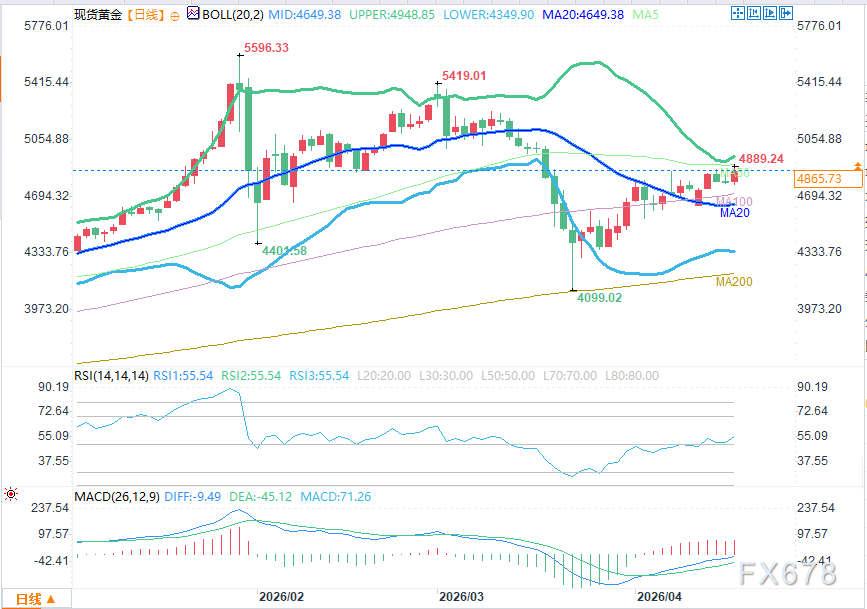
Task: Click the third chart layout icon at top right
Action: 768,15
